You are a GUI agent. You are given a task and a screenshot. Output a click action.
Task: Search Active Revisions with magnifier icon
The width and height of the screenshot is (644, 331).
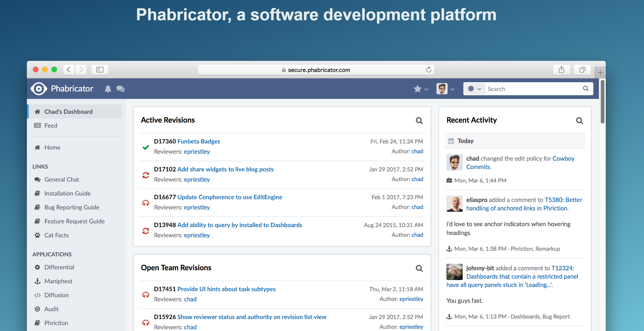click(419, 121)
